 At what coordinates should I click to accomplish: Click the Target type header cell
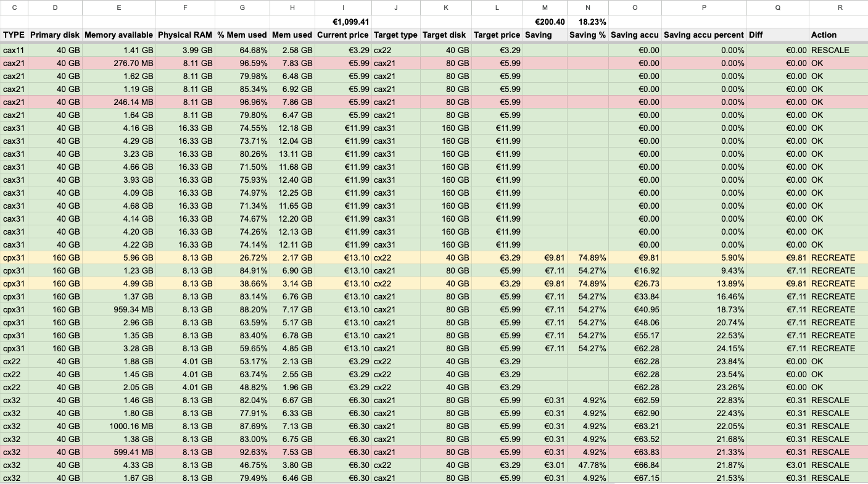tap(396, 35)
